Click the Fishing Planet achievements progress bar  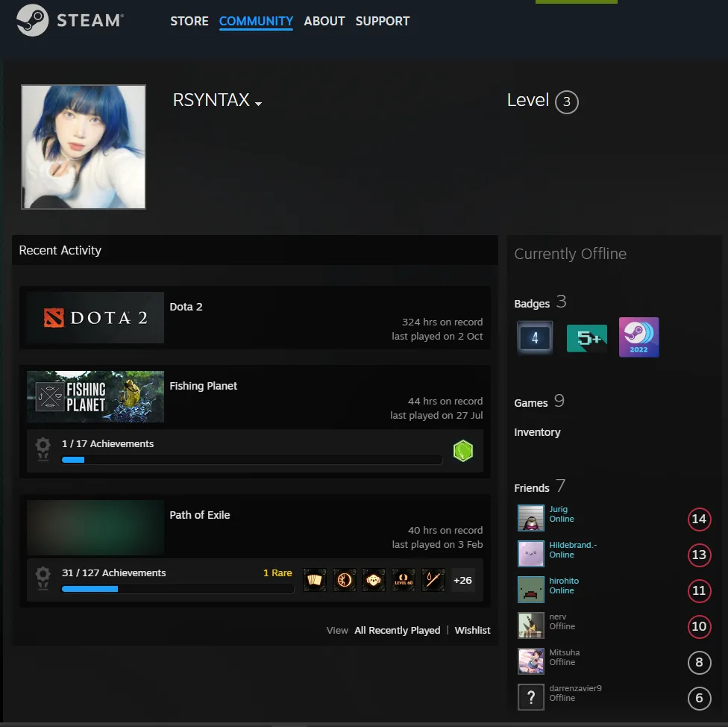coord(251,460)
